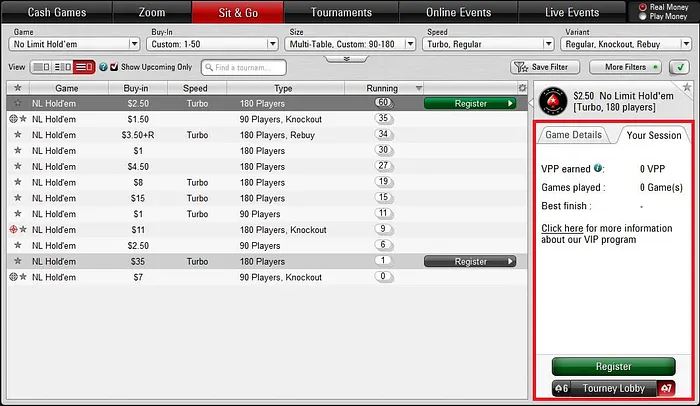Open the Zoom tab
700x406 pixels.
[152, 12]
